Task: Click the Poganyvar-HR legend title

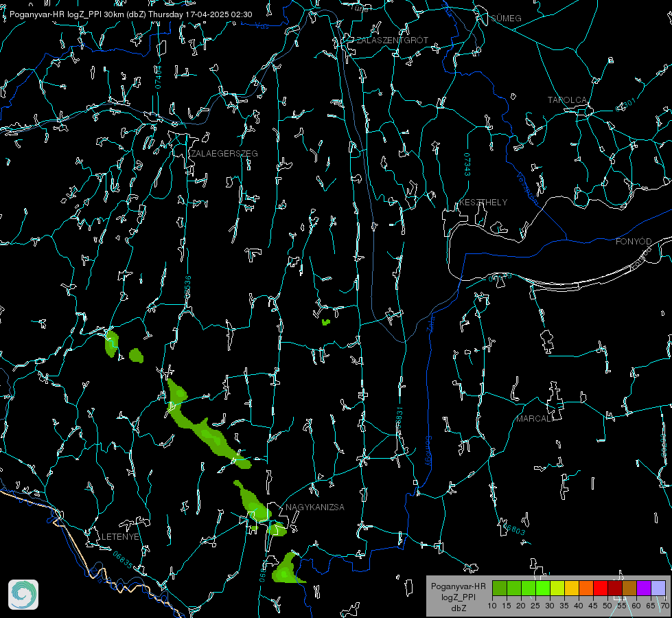Action: coord(458,586)
